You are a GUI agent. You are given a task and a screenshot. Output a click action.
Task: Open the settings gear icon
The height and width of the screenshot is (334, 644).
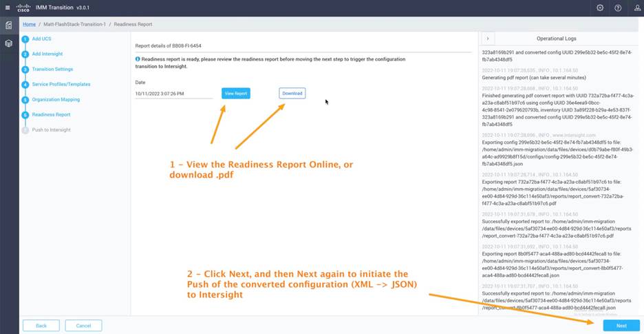(x=600, y=8)
